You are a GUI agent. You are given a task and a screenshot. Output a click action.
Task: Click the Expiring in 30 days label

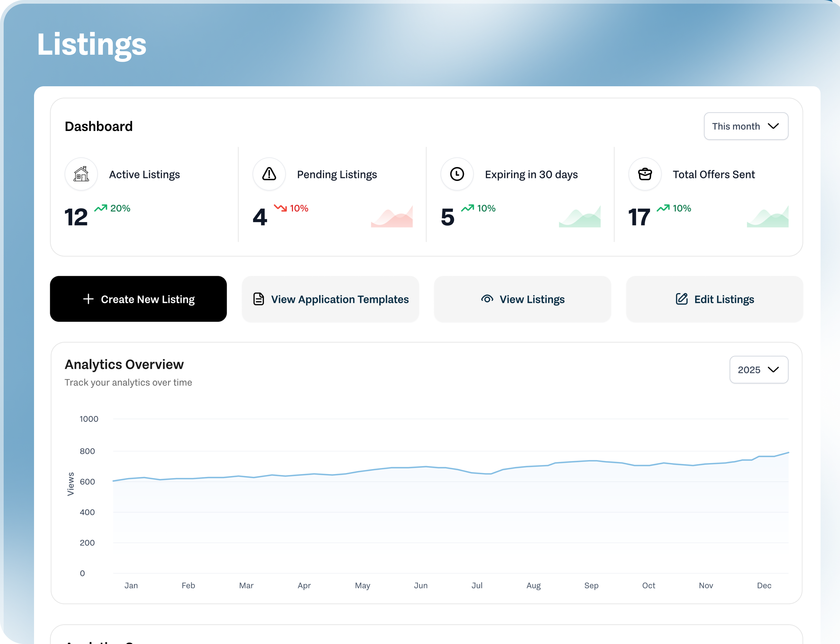531,174
